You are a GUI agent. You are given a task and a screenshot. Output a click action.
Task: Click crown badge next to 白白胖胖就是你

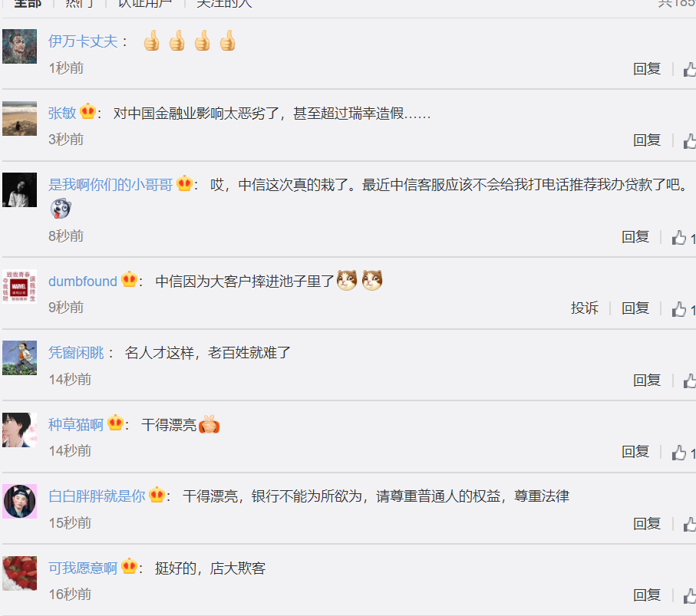pos(157,494)
